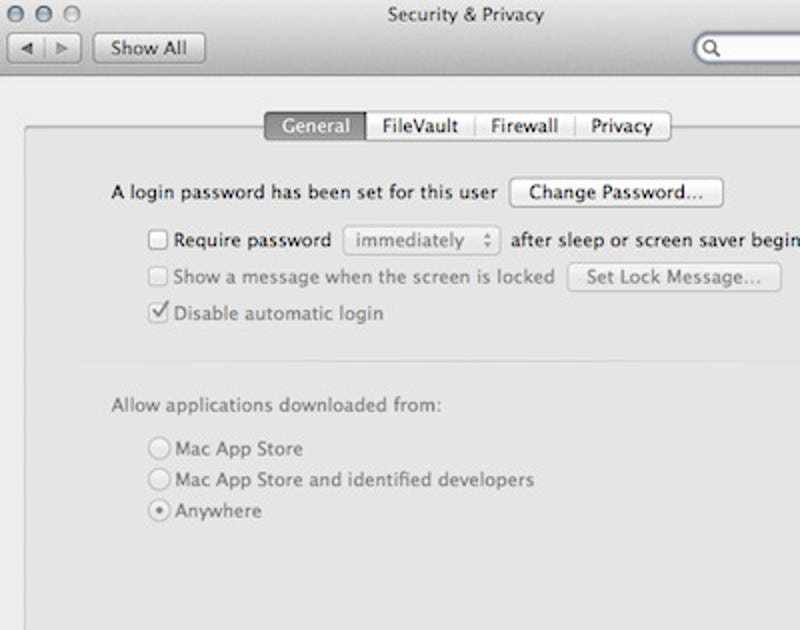The width and height of the screenshot is (800, 630).
Task: Uncheck Disable automatic login
Action: (158, 312)
